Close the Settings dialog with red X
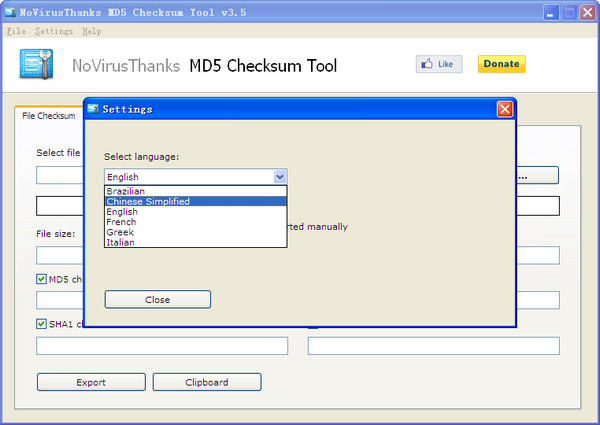 (x=505, y=109)
